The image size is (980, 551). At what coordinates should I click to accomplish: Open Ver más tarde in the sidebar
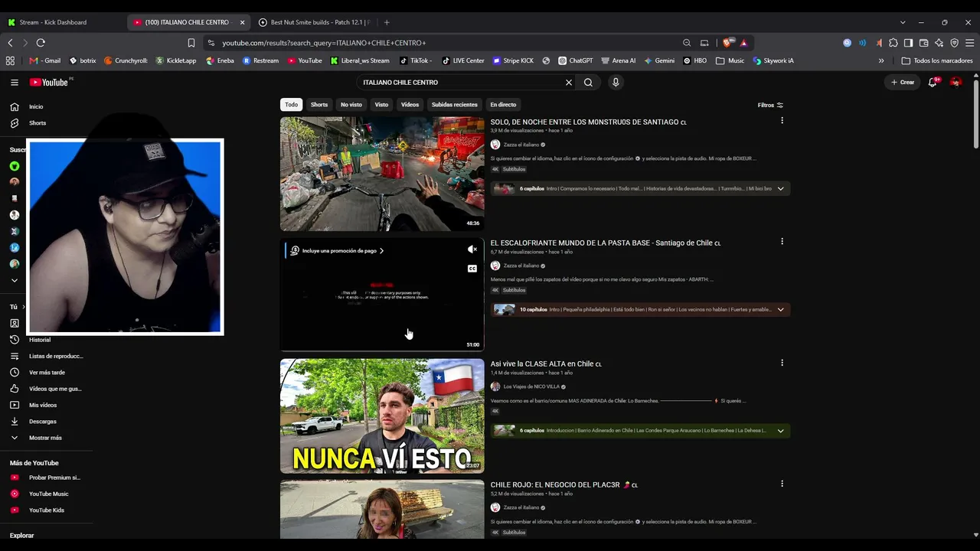coord(47,372)
